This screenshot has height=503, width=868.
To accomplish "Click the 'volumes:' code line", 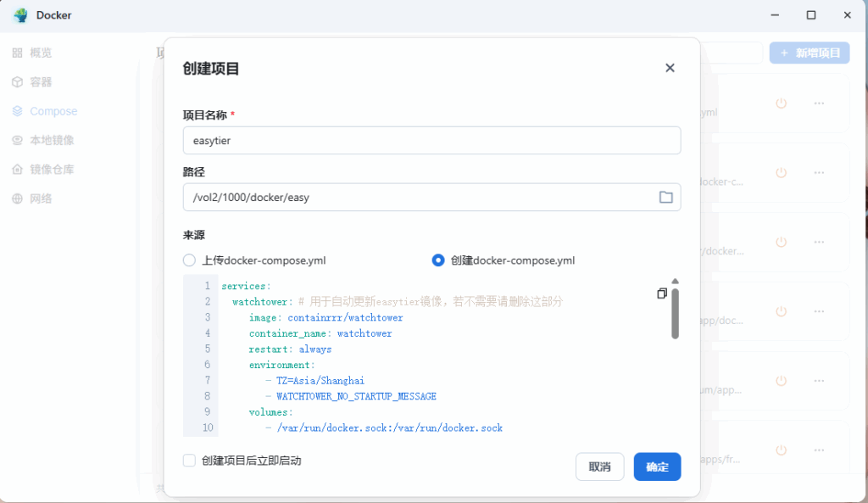I will point(270,412).
